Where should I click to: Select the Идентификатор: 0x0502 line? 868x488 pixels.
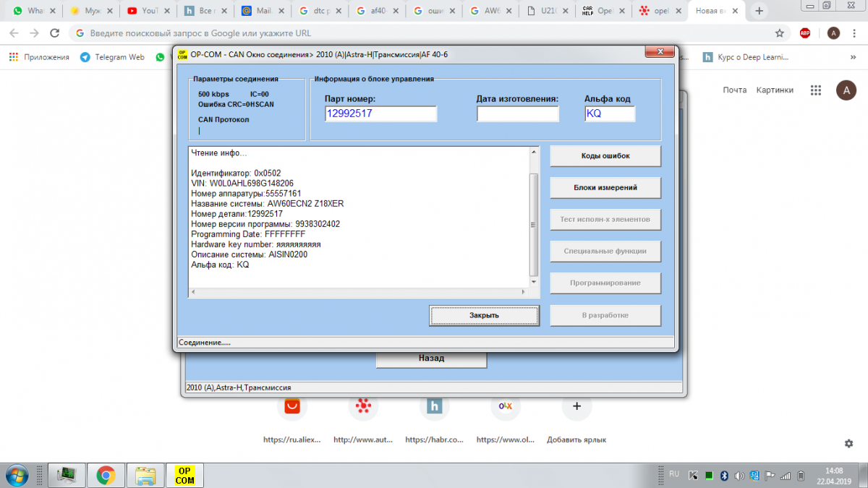pos(236,174)
